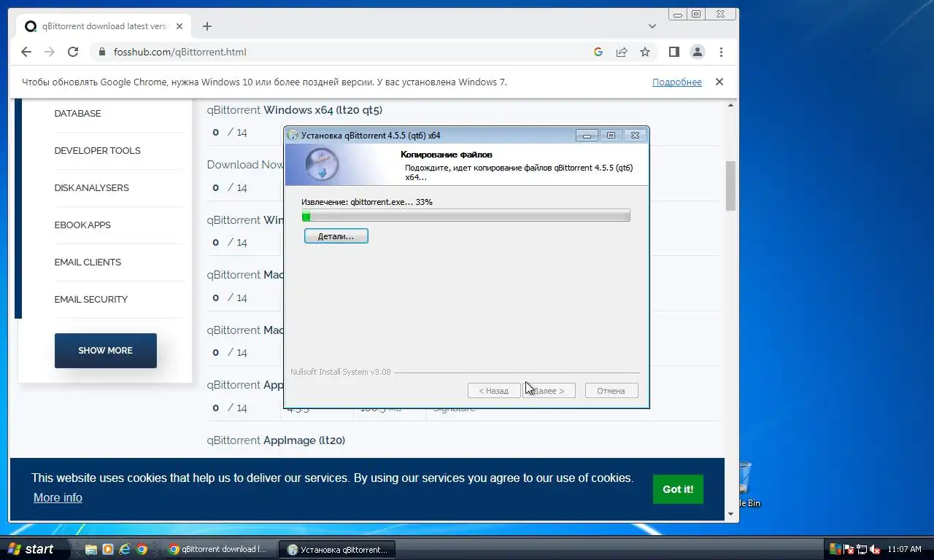Click the Далее button in installer
934x560 pixels.
pyautogui.click(x=549, y=391)
